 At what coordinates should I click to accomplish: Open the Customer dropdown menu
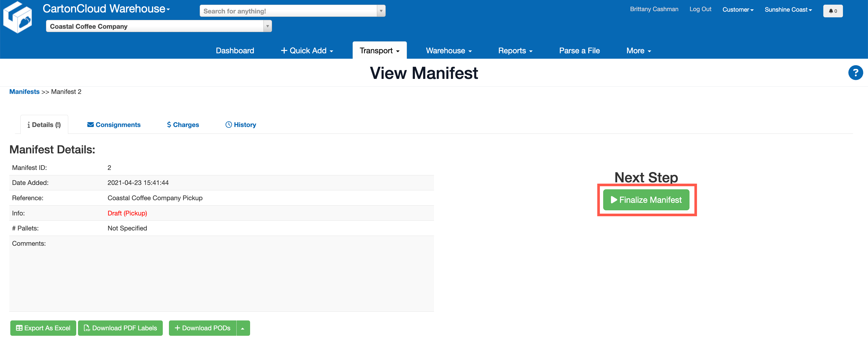[738, 10]
